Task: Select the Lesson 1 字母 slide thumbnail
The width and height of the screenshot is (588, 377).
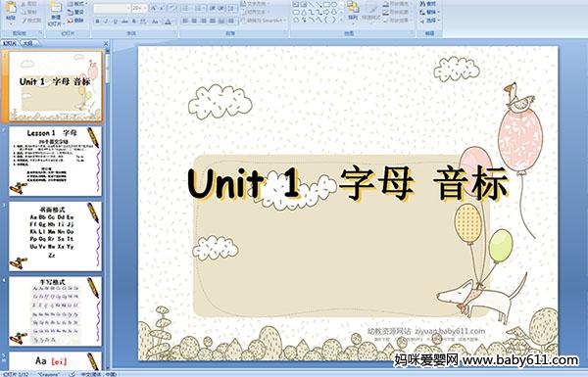Action: (x=55, y=162)
